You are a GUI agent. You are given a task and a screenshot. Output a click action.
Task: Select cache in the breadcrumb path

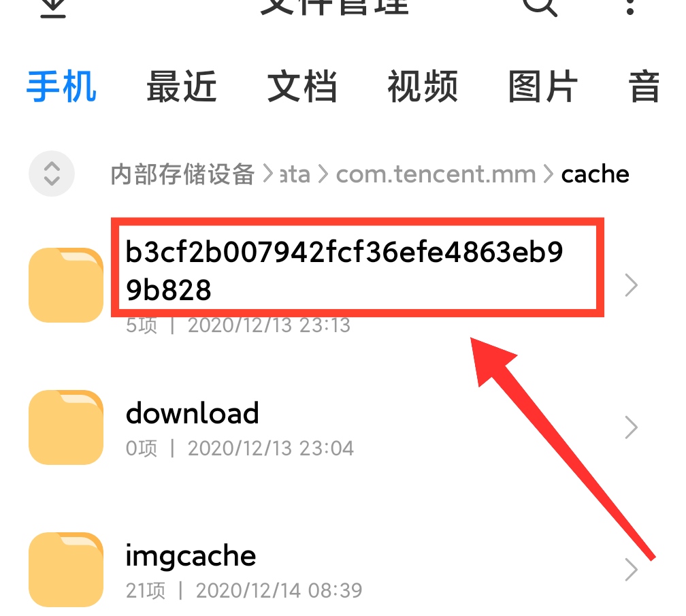[x=595, y=174]
